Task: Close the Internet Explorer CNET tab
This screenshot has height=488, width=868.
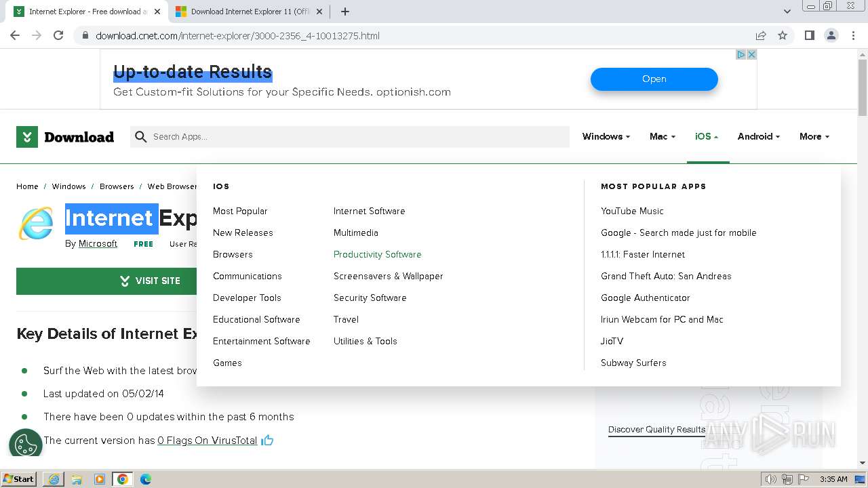Action: pos(157,12)
